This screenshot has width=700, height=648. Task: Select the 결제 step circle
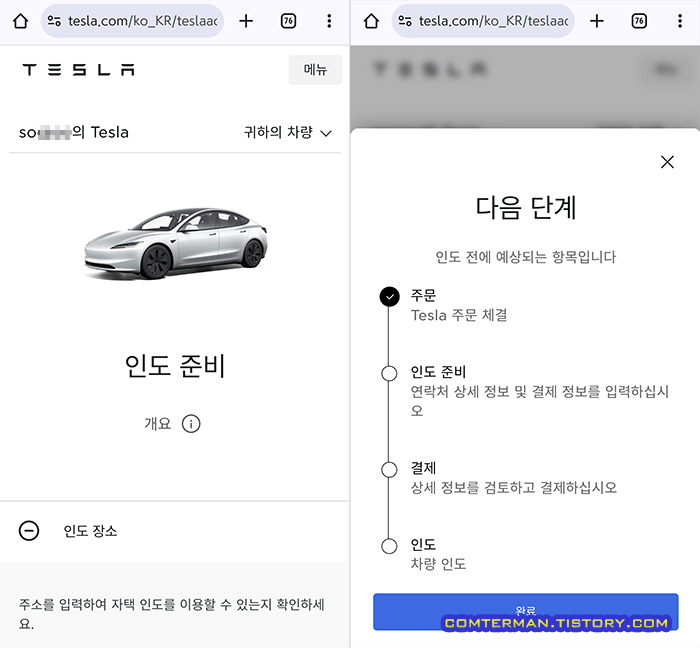point(389,469)
